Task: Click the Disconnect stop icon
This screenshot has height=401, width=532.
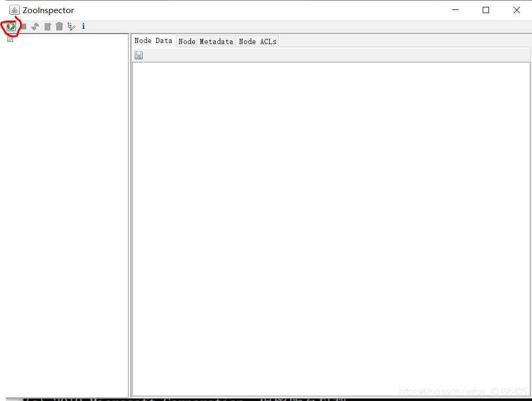Action: point(24,26)
